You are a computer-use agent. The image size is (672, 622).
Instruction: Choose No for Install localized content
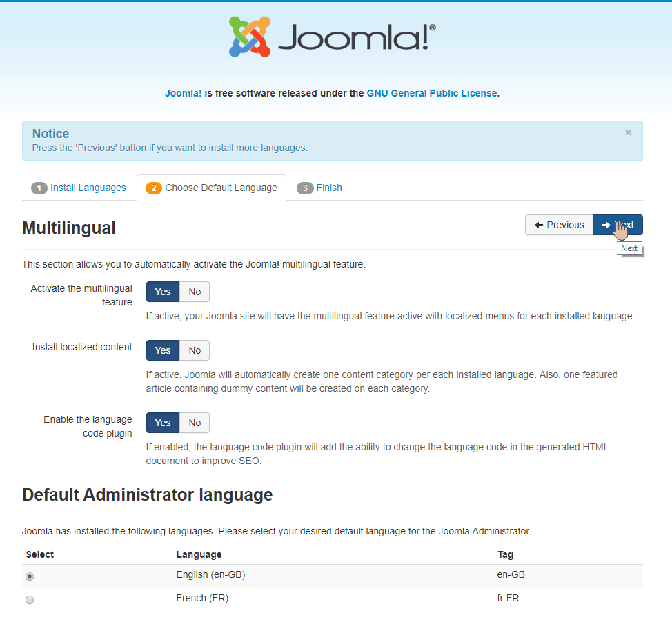(x=195, y=350)
